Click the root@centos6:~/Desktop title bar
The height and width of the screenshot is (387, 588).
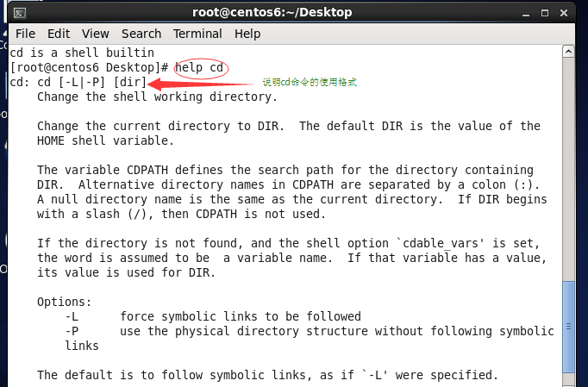272,12
